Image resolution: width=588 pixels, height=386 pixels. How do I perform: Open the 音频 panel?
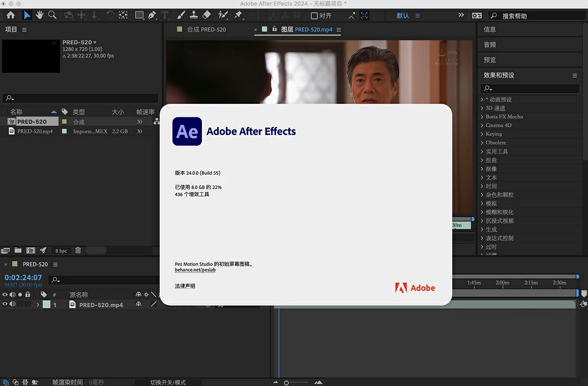[x=490, y=45]
